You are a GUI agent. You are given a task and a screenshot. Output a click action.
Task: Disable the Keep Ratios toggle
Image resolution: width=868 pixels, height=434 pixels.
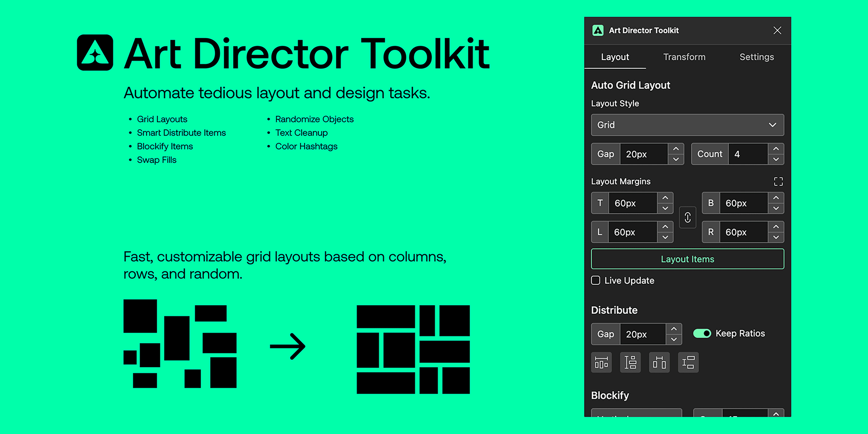702,333
